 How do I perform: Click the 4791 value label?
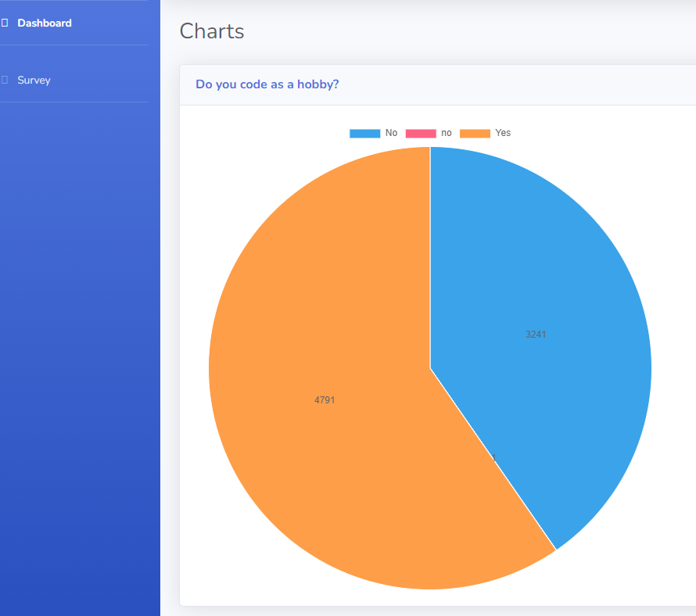[325, 399]
